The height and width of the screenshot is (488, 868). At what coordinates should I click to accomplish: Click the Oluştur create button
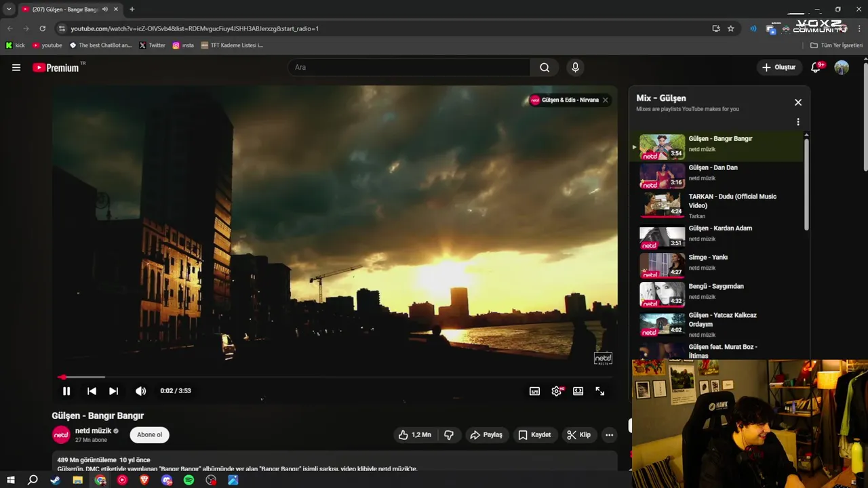tap(779, 67)
